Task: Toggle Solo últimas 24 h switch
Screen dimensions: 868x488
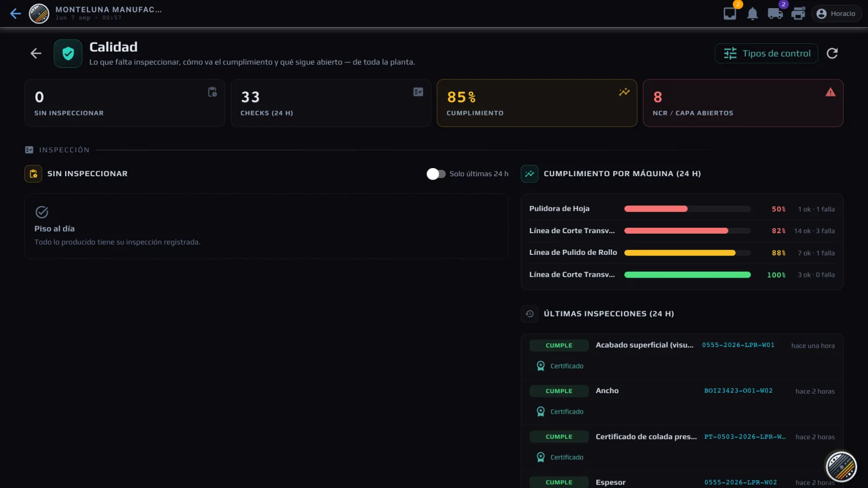Action: pos(436,174)
